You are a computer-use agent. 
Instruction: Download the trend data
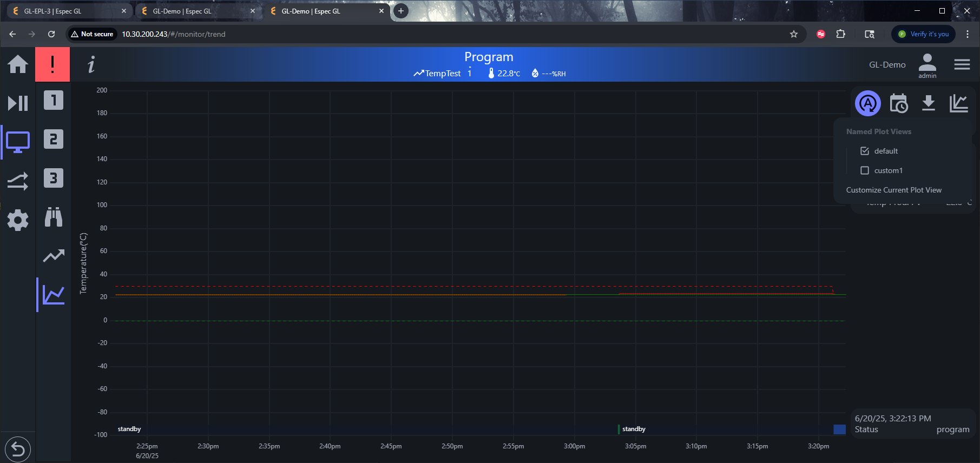(x=929, y=103)
